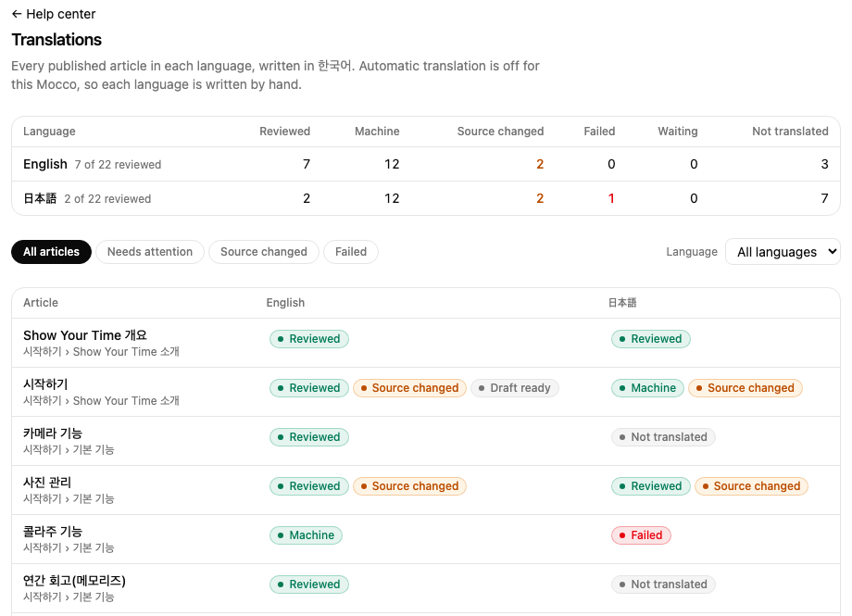
Task: Click English Source changed count 2
Action: 540,164
